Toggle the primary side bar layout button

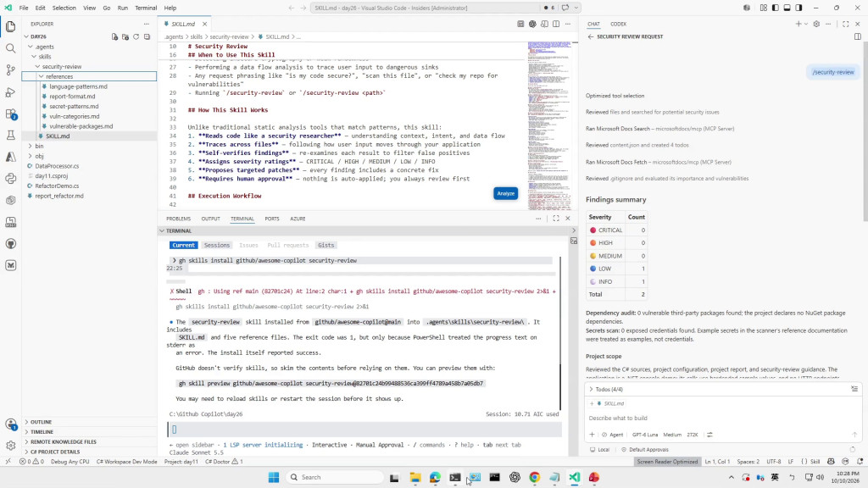point(775,8)
